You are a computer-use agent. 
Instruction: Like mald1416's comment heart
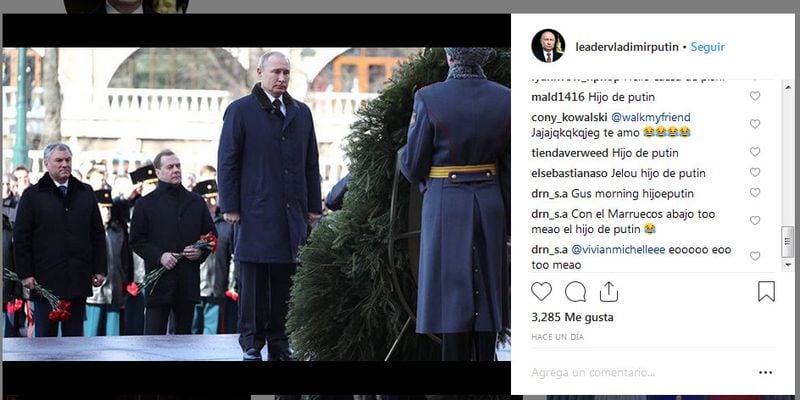click(x=755, y=96)
